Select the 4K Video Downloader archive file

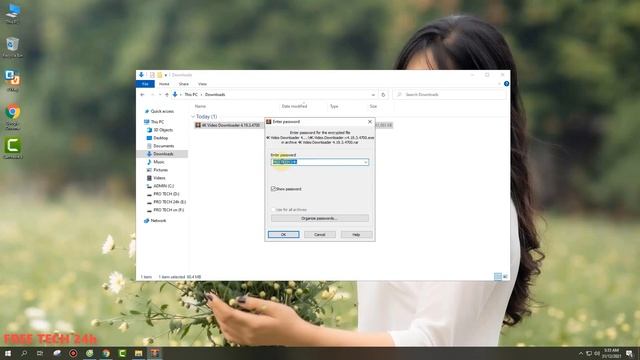coord(231,125)
